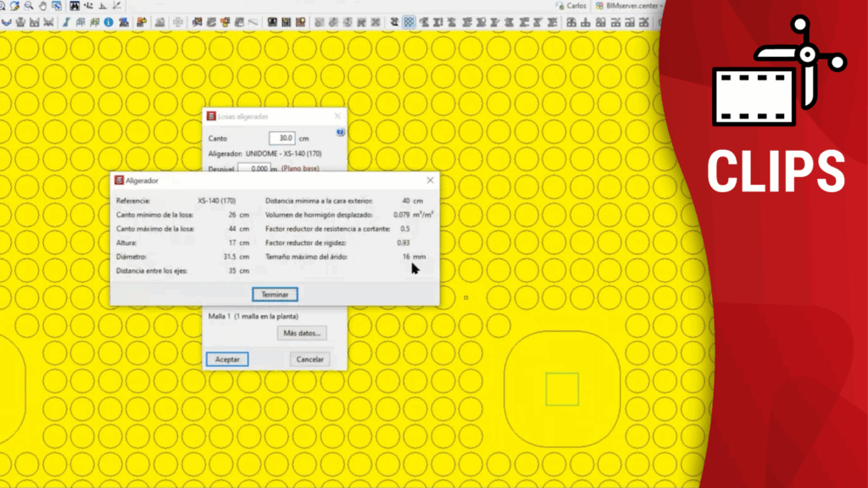
Task: Click the Carlos user account
Action: (x=571, y=5)
